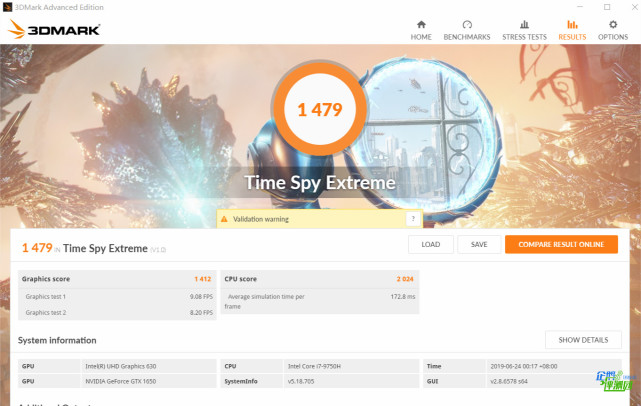Viewport: 641px width, 406px height.
Task: Click Graphics test 2 row label
Action: 46,312
